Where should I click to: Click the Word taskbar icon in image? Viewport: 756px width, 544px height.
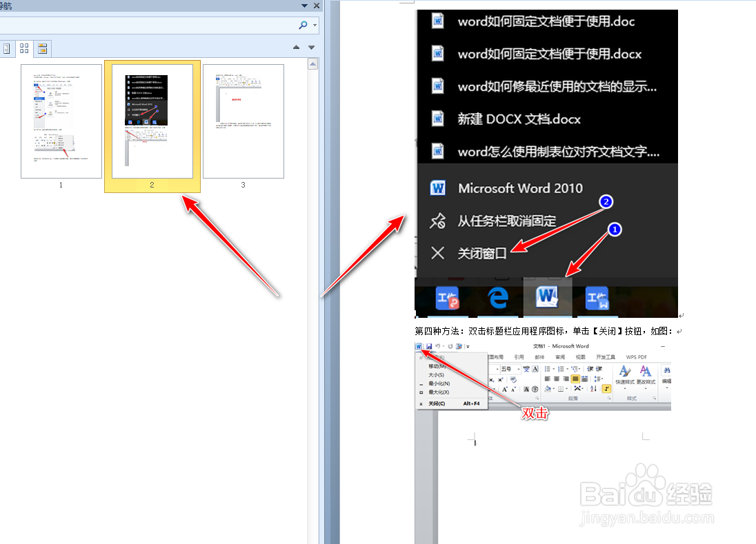pos(547,296)
